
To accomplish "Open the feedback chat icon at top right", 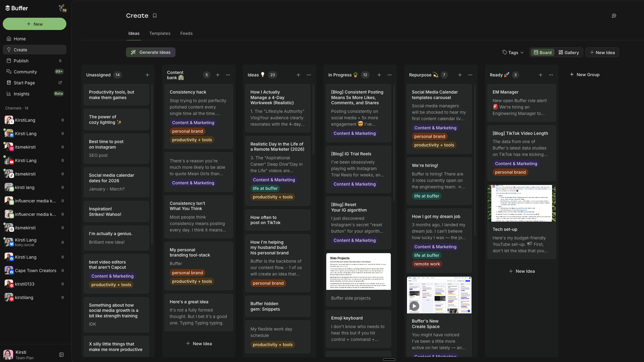I will [614, 16].
